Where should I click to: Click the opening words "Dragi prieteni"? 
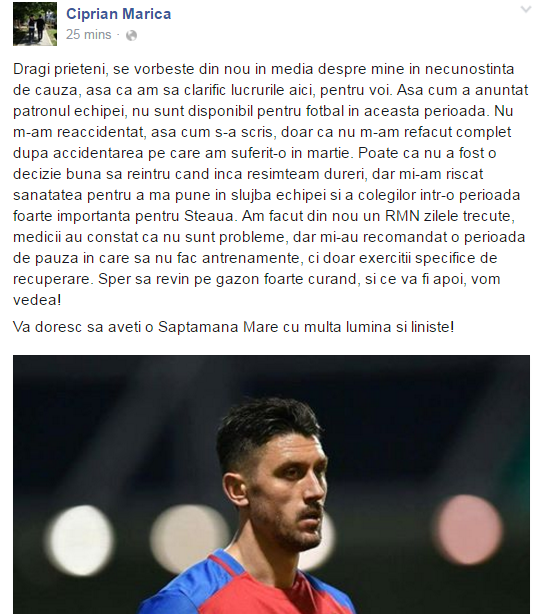(x=60, y=69)
